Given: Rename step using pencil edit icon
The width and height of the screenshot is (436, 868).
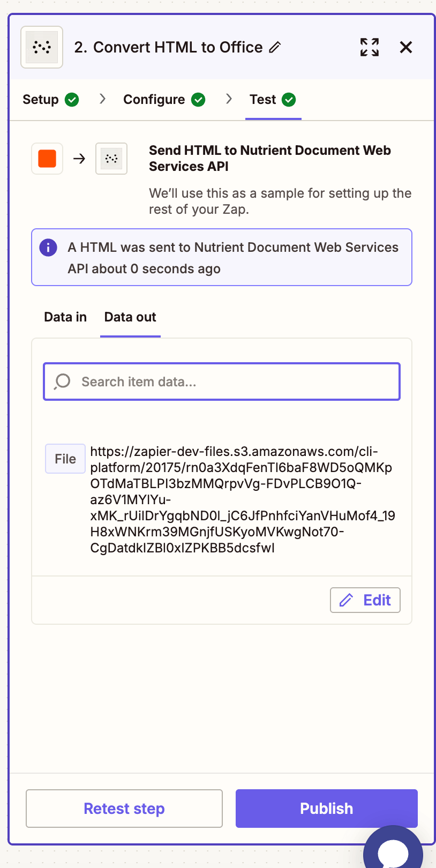Looking at the screenshot, I should [x=275, y=47].
